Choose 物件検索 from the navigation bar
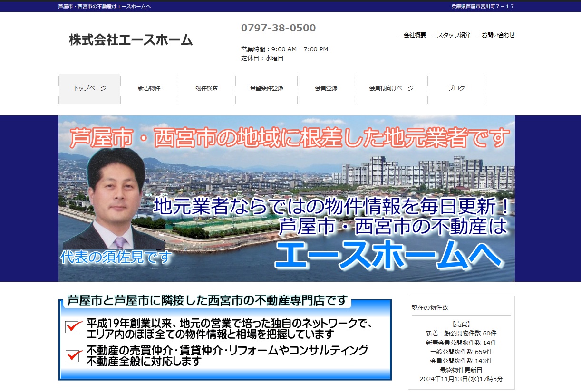This screenshot has height=392, width=581. (207, 88)
